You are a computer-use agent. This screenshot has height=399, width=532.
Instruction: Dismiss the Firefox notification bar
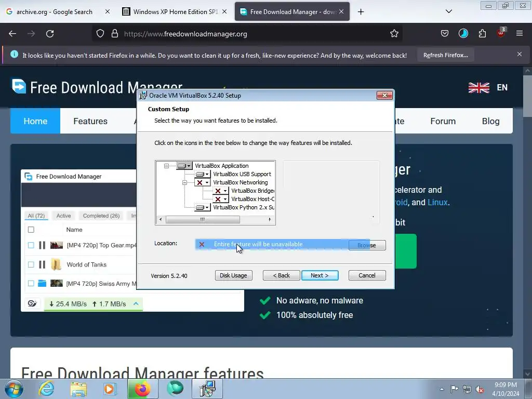(520, 54)
